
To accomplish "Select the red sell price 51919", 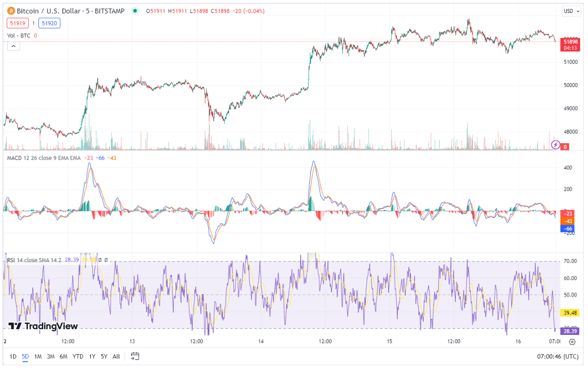I will pyautogui.click(x=17, y=23).
